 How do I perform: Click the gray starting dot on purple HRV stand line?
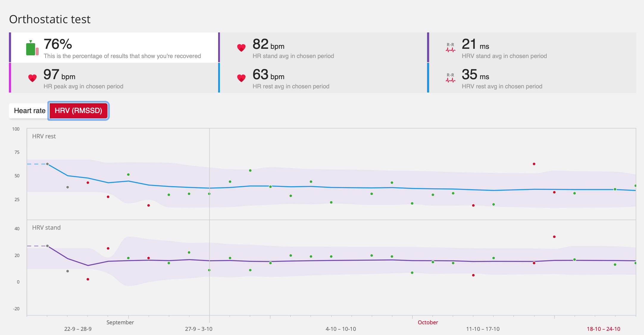pyautogui.click(x=47, y=246)
